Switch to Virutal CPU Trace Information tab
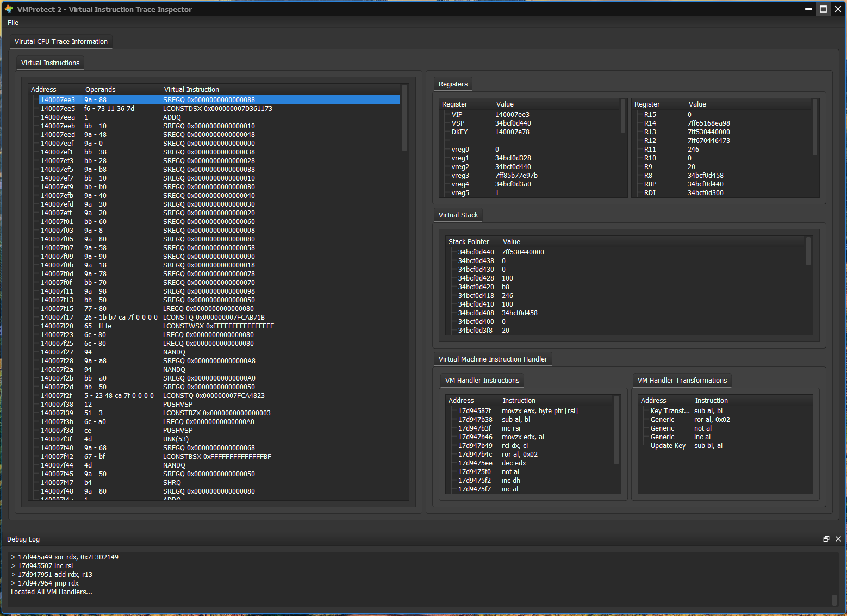847x616 pixels. (x=61, y=42)
